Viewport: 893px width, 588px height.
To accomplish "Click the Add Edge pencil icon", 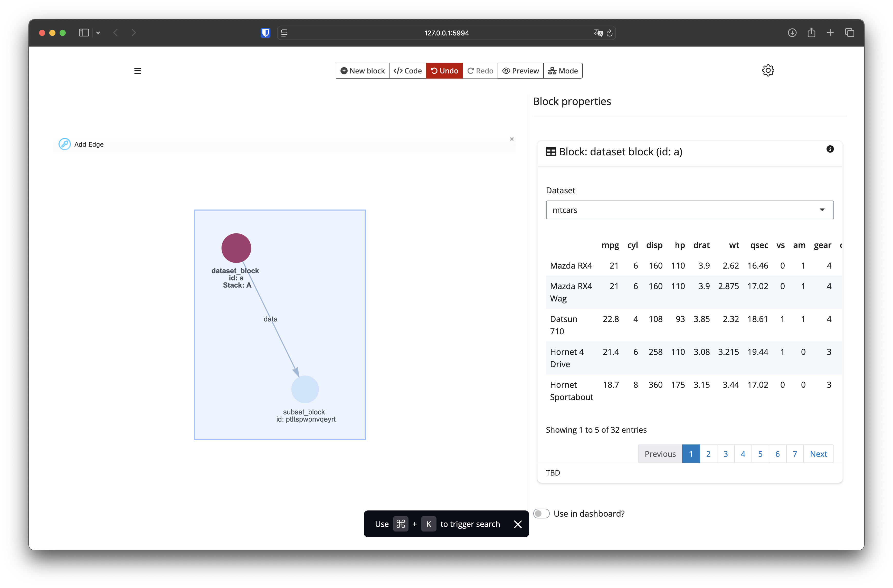I will point(64,144).
